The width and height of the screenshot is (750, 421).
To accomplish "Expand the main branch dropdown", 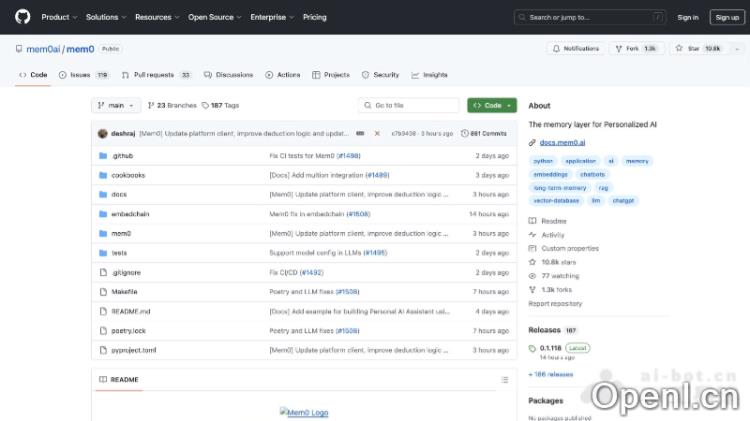I will pos(116,105).
